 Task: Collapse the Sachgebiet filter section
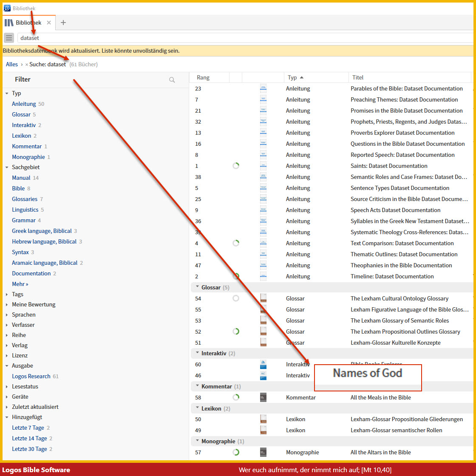click(x=7, y=167)
